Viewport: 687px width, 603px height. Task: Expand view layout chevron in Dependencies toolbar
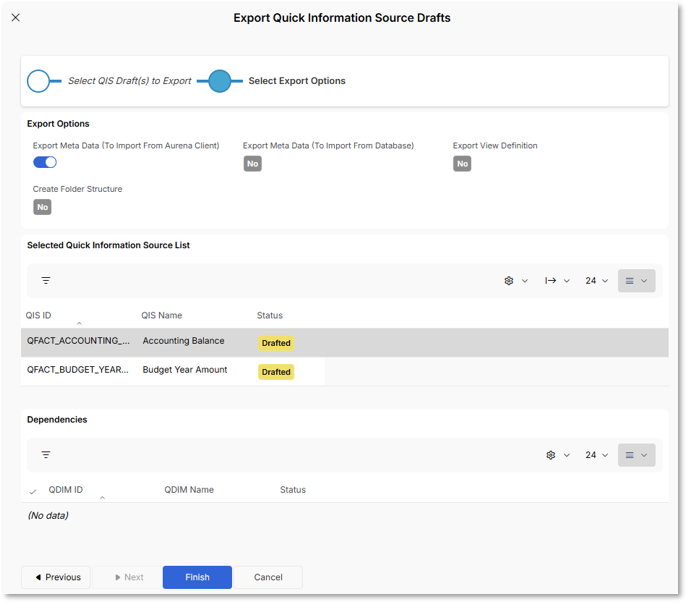coord(645,455)
